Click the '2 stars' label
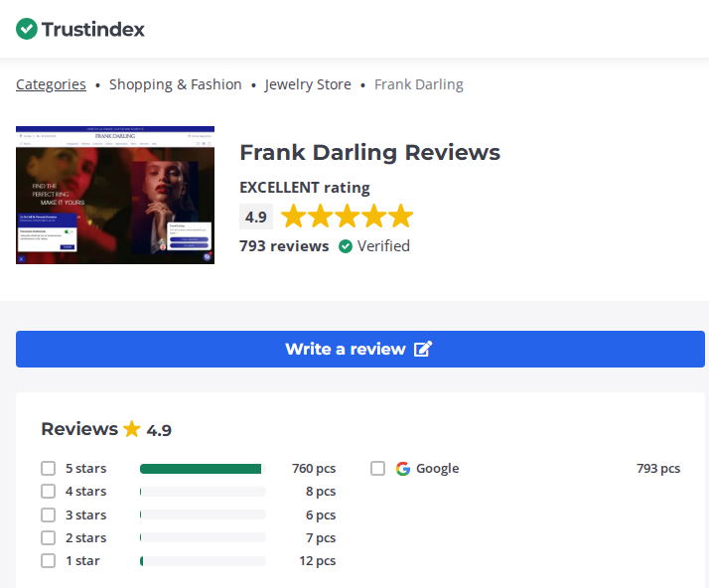Screen dimensions: 709x588 86,538
